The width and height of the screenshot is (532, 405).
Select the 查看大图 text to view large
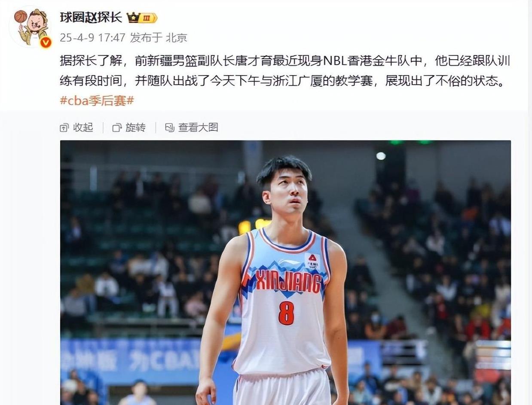(x=198, y=128)
